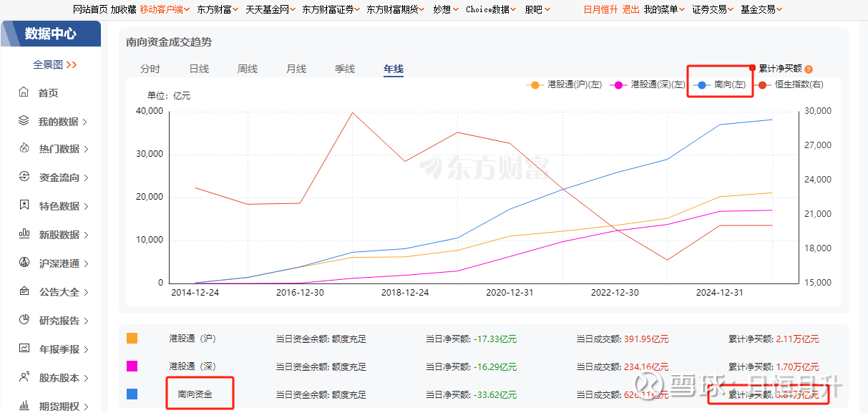Image resolution: width=868 pixels, height=413 pixels.
Task: Open 移动客户端 dropdown in top bar
Action: [x=165, y=9]
